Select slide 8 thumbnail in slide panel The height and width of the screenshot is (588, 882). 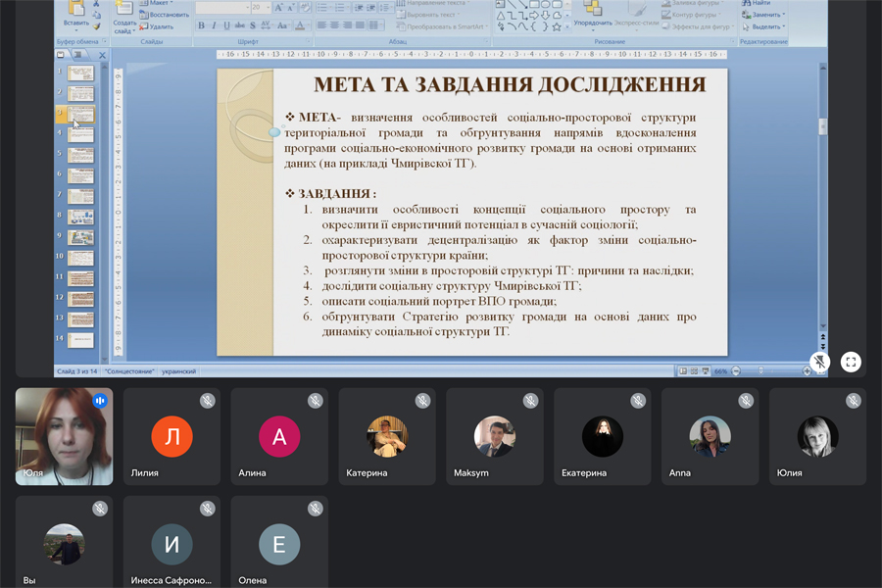point(80,215)
